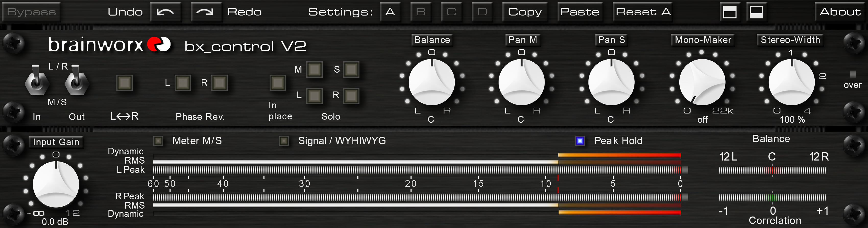Click the over clip indicator LED
Screen dimensions: 868x228
[852, 74]
